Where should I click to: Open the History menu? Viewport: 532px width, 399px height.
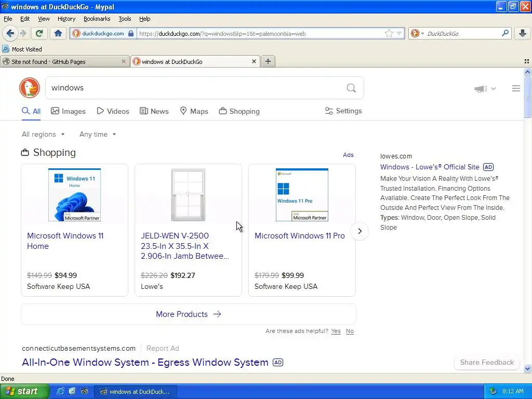click(66, 19)
